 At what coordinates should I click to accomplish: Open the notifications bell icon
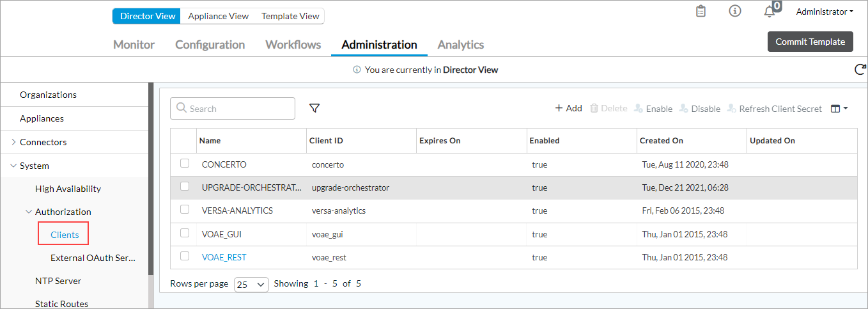click(770, 12)
